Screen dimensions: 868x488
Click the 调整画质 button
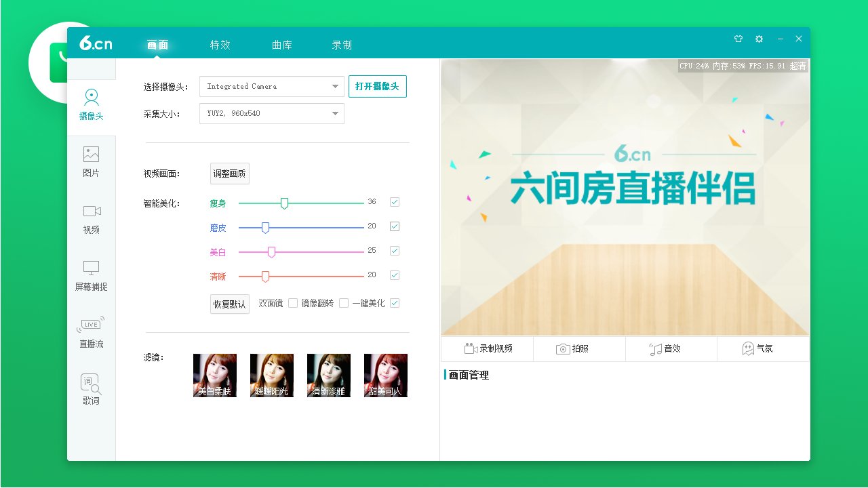click(x=230, y=174)
